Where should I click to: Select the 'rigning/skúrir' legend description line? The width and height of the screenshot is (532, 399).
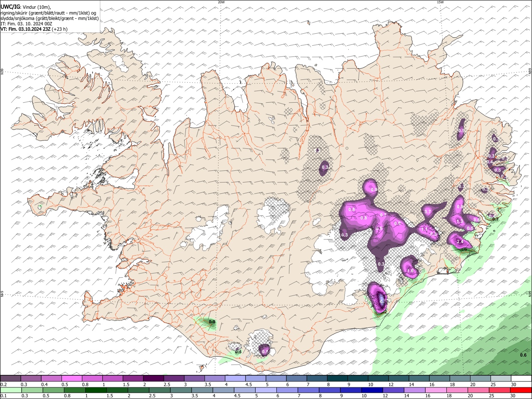coord(48,13)
